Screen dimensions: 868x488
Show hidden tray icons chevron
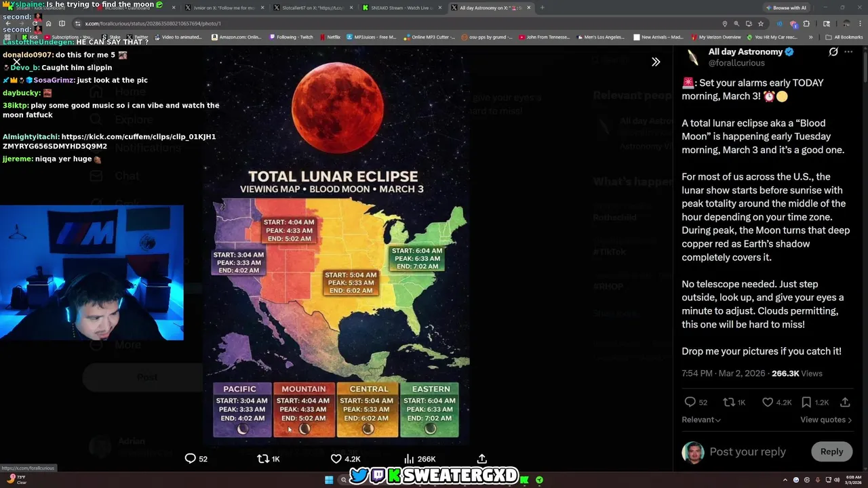[x=785, y=480]
